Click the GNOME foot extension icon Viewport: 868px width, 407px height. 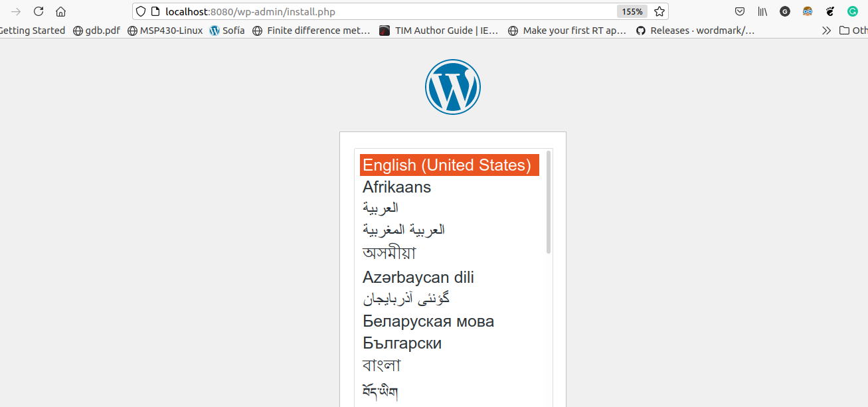[830, 11]
